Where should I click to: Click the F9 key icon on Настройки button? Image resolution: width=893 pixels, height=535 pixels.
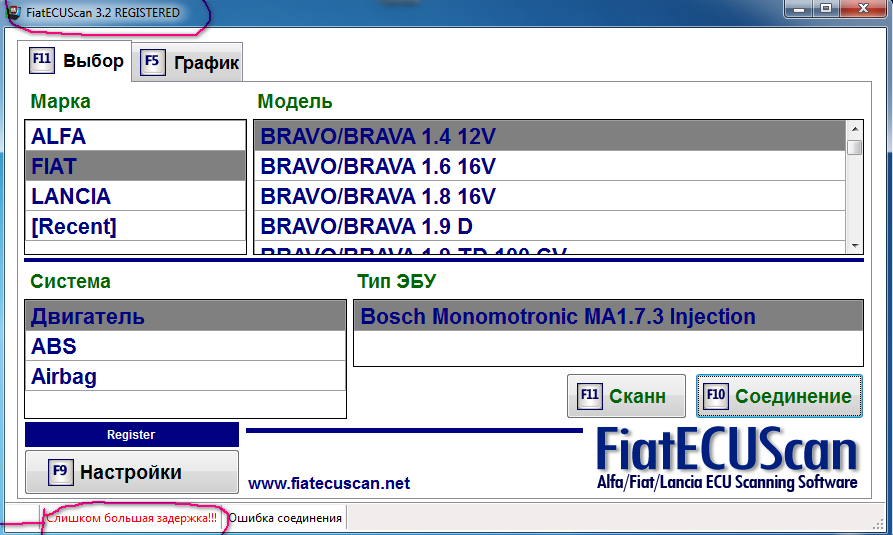tap(60, 472)
